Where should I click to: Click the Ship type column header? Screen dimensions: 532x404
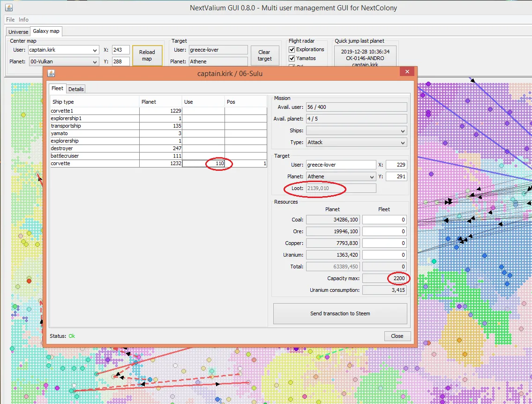coord(95,102)
